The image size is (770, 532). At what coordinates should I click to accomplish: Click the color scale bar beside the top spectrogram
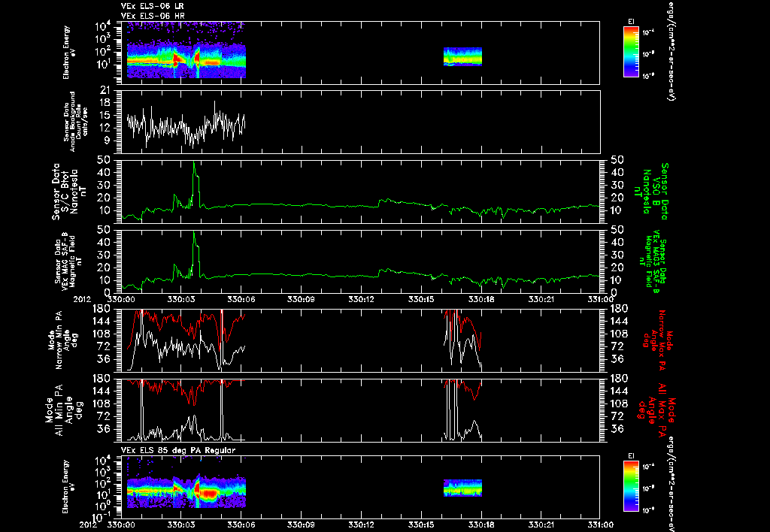[631, 52]
